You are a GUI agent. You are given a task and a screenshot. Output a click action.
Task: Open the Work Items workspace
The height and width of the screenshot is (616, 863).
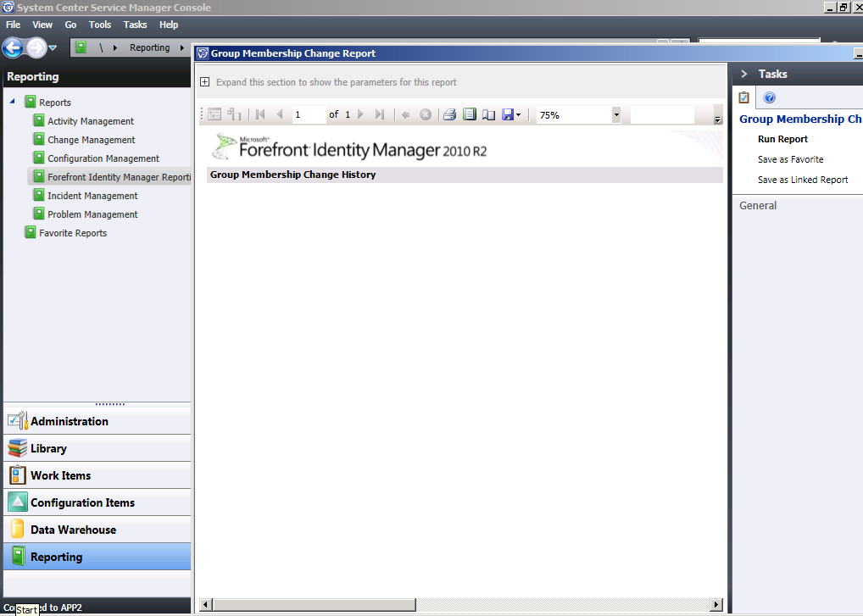point(97,475)
